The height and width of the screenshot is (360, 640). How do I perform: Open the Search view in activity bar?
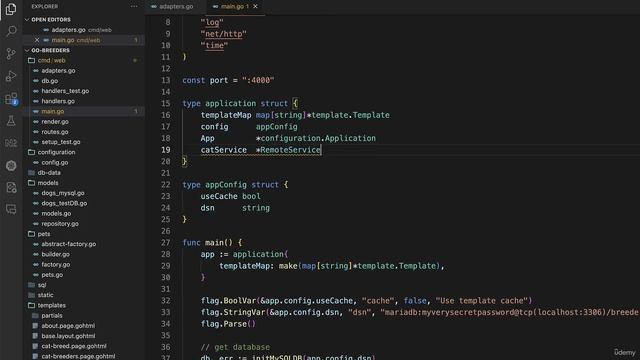click(x=11, y=31)
